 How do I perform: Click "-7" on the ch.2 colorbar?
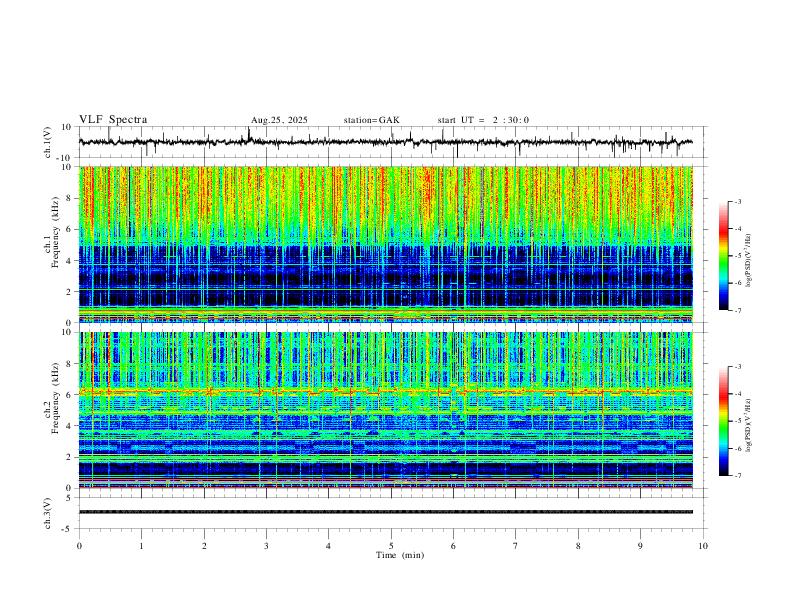click(x=737, y=475)
